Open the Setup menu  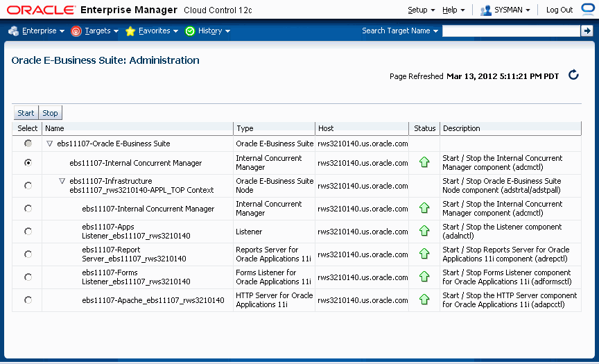click(x=422, y=10)
